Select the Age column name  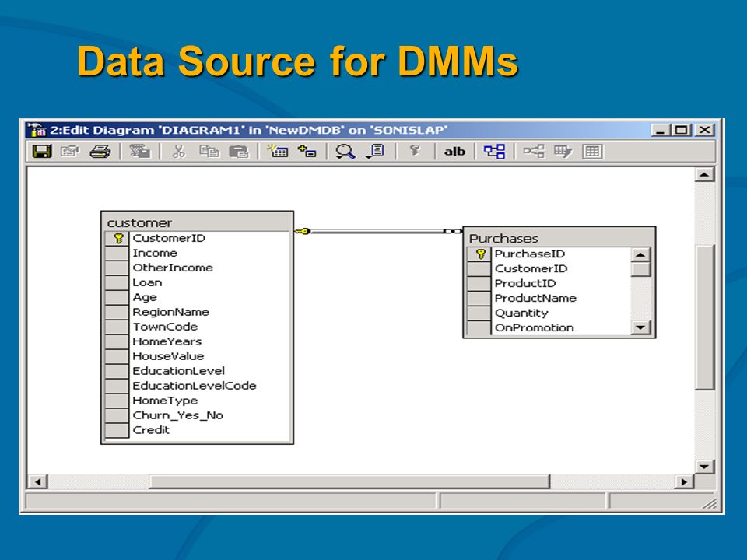(145, 297)
